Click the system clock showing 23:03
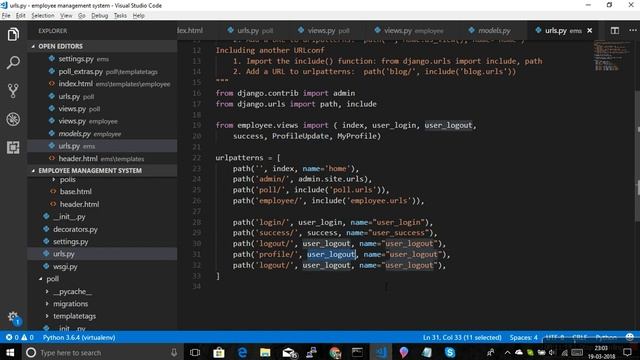 pos(601,352)
